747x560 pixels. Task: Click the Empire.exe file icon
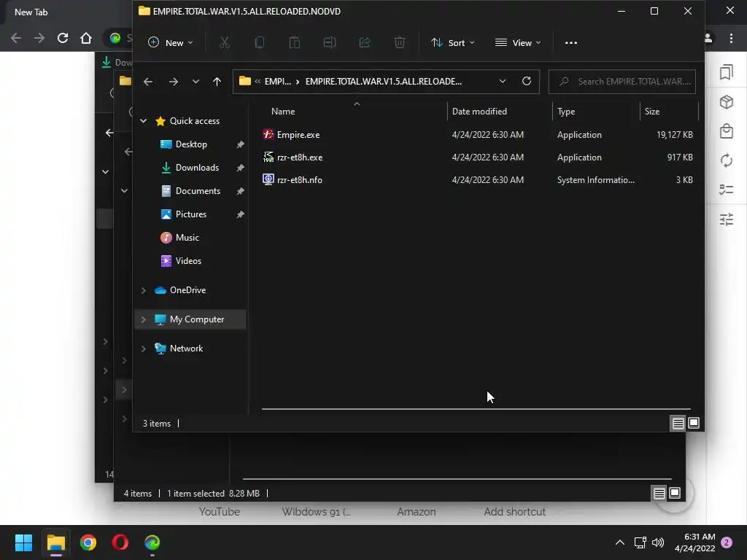click(268, 134)
